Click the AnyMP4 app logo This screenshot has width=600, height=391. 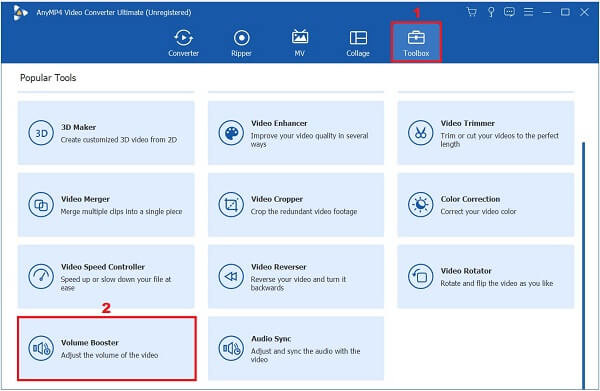(x=20, y=13)
